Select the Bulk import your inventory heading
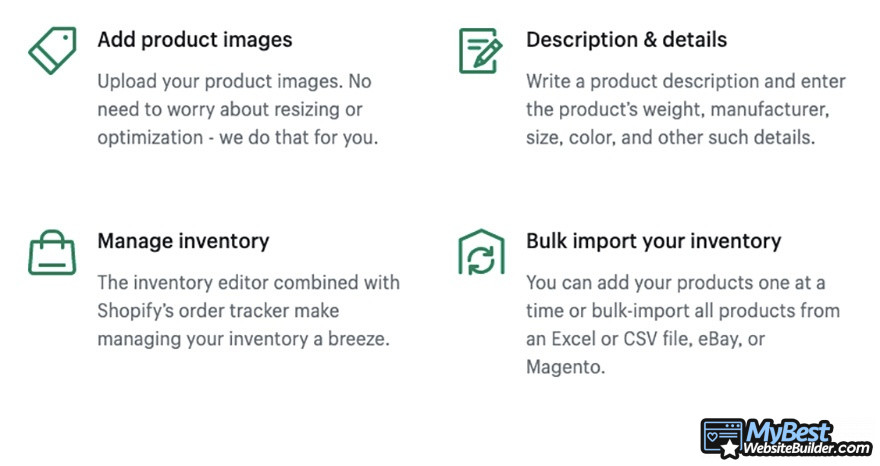The height and width of the screenshot is (466, 880). (653, 241)
